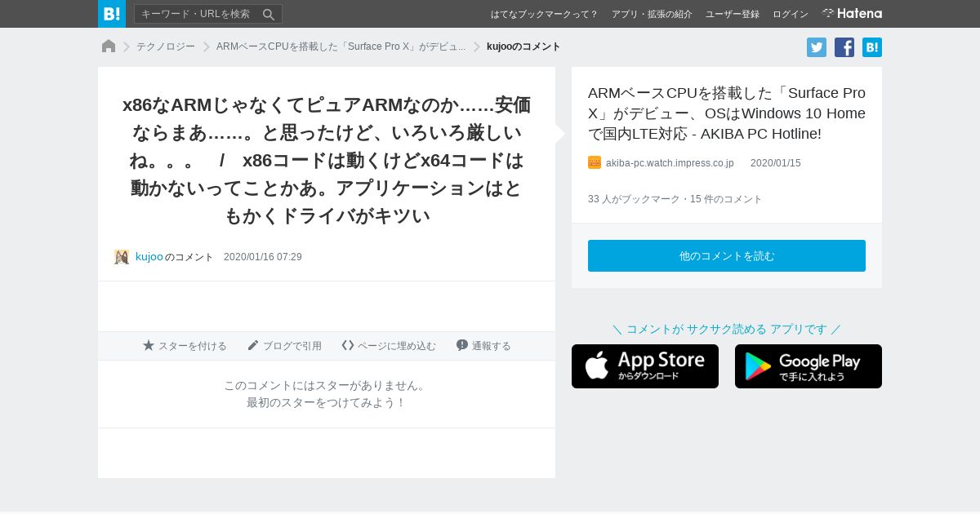Get the app on Google Play badge

coord(808,366)
